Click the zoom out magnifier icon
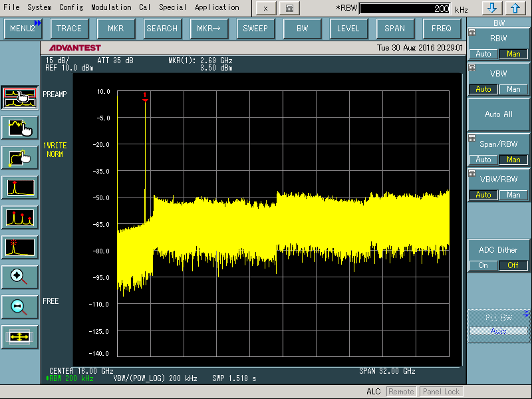This screenshot has height=399, width=532. 20,307
